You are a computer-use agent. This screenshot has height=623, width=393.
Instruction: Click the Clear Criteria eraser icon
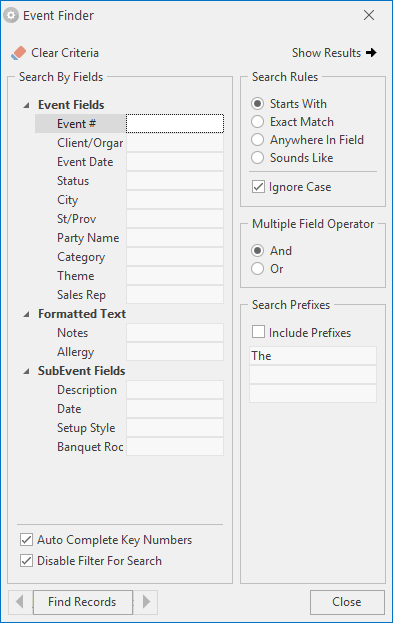tap(19, 53)
